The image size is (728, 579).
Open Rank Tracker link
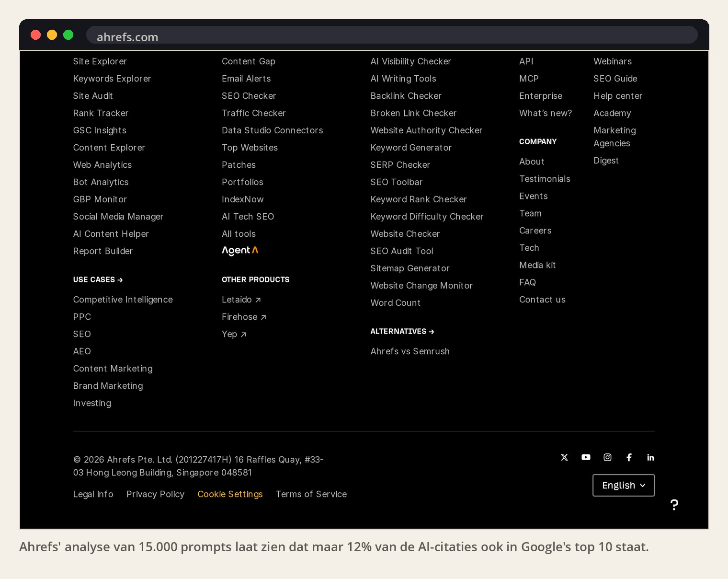click(x=101, y=113)
